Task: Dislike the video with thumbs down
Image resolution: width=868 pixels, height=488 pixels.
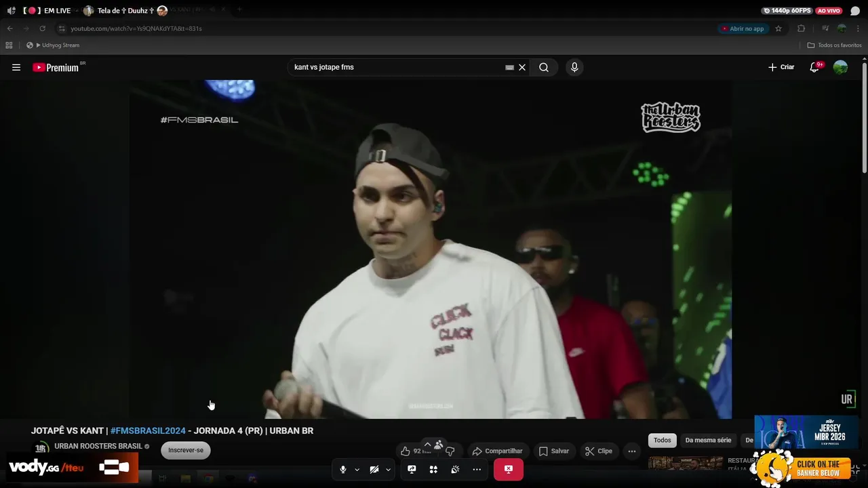Action: [x=450, y=451]
